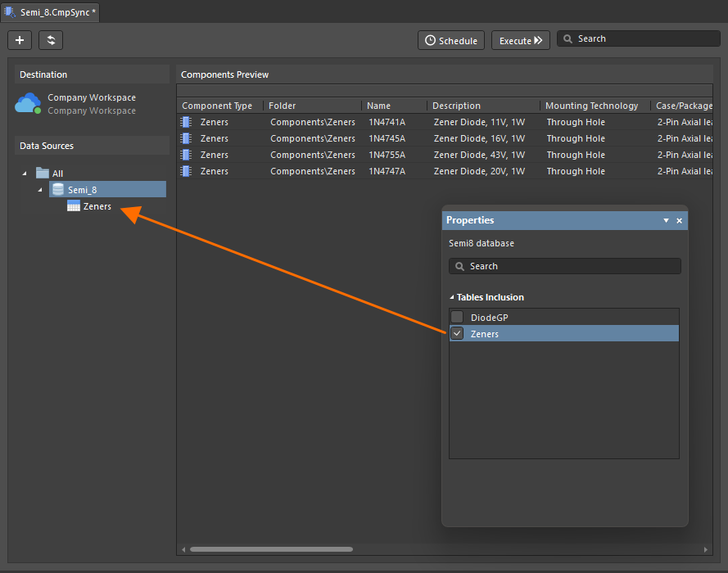Click the Zeners table icon in tree
The width and height of the screenshot is (728, 573).
click(x=74, y=206)
